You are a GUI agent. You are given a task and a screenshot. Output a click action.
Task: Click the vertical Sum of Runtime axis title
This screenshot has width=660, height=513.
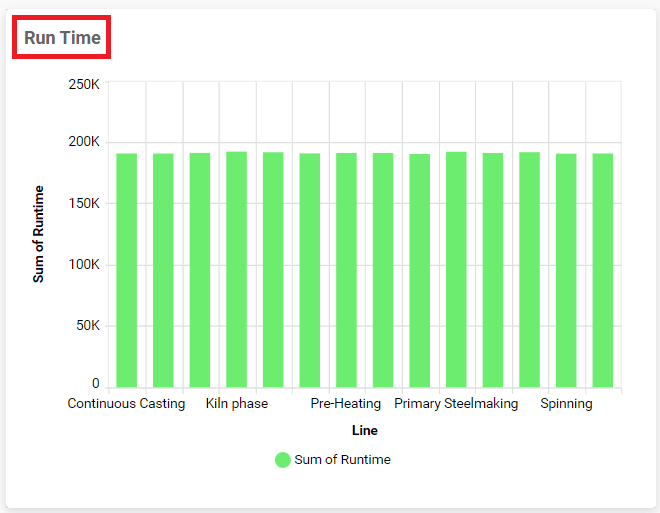click(x=39, y=233)
